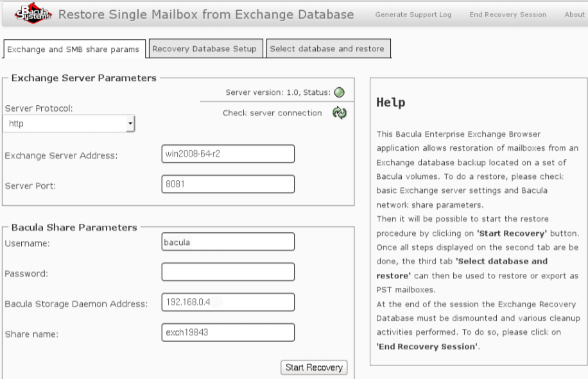Click the Start Recovery button
Viewport: 588px width, 379px height.
coord(314,367)
